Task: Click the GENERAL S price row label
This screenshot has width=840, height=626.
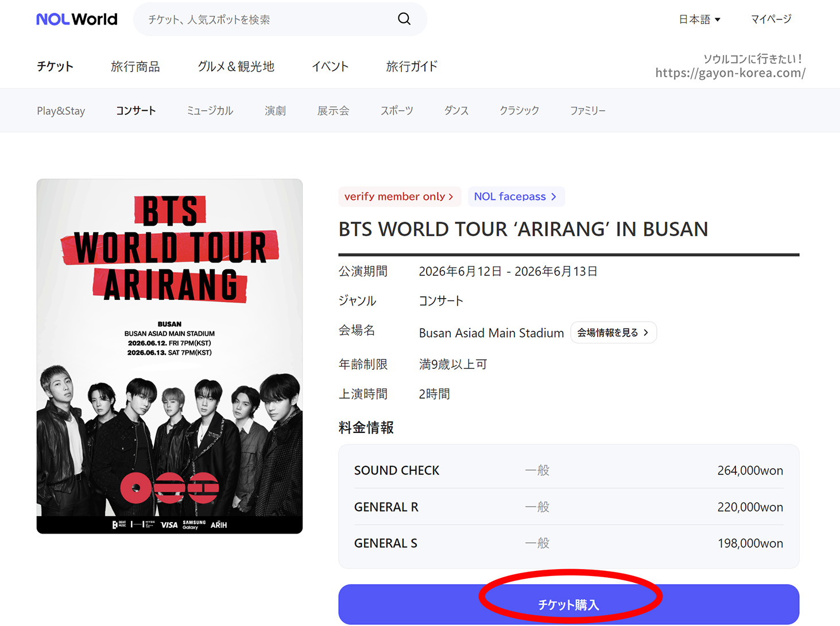Action: click(386, 543)
